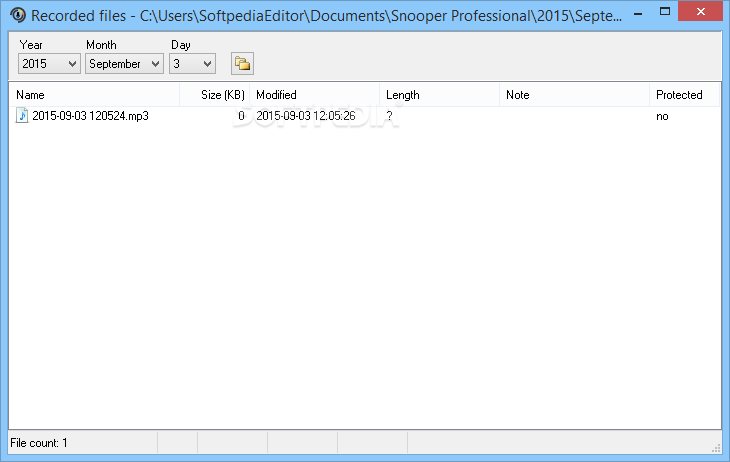Sort by the Modified column header

pyautogui.click(x=315, y=95)
